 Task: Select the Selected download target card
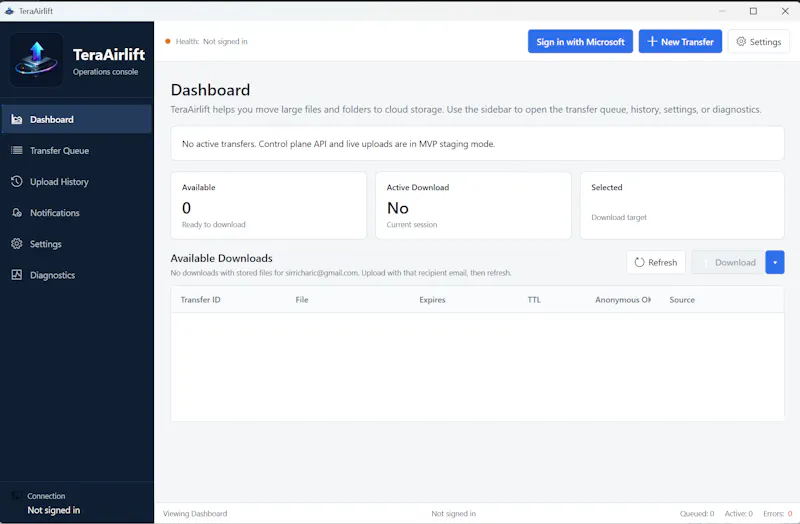coord(682,205)
